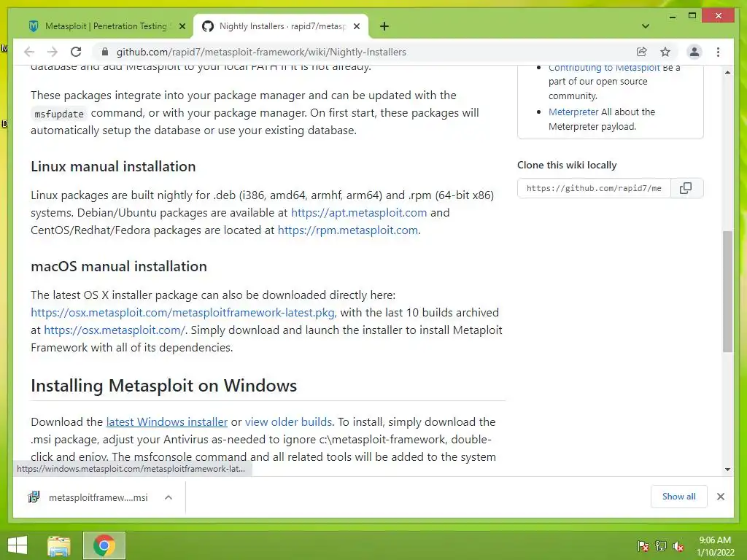Open the Contributing to Metasploit sidebar link
747x560 pixels.
(x=604, y=68)
